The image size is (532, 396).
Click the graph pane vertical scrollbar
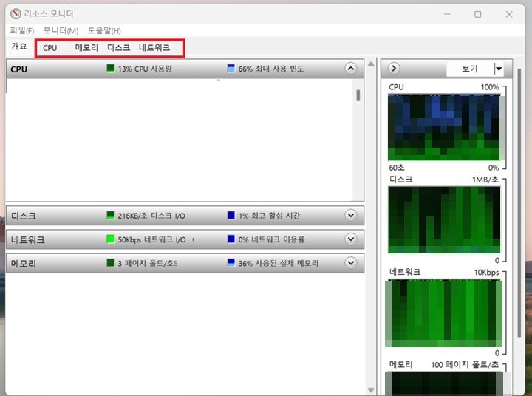point(519,202)
